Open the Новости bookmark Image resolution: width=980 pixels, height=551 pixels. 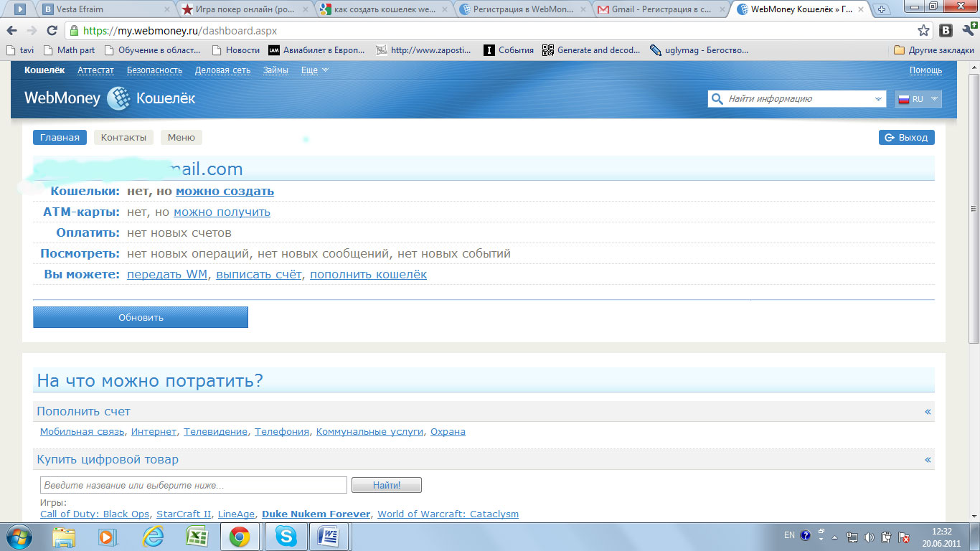(236, 50)
